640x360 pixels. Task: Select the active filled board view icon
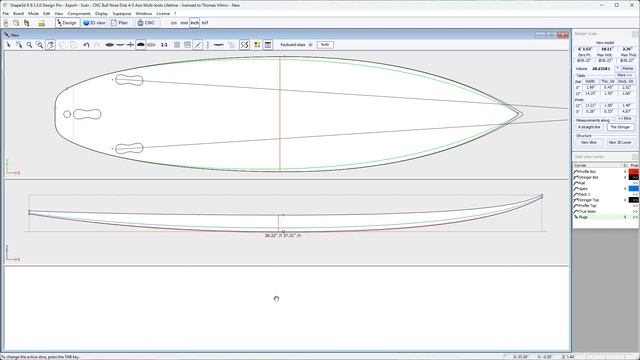[x=141, y=44]
